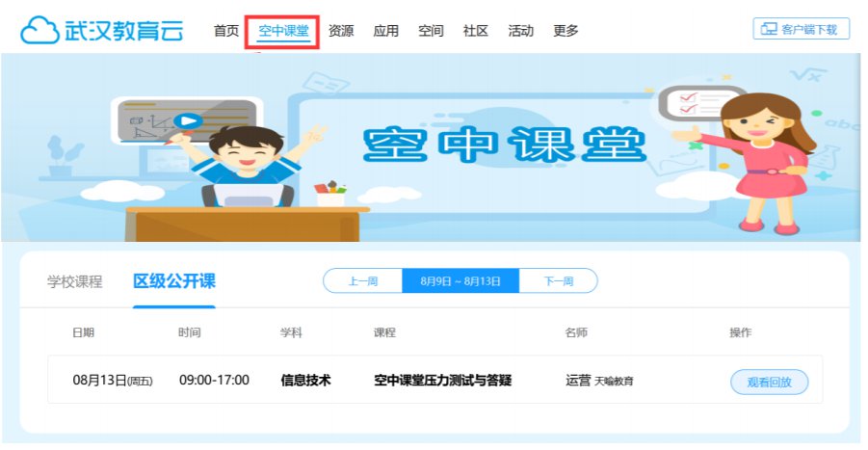This screenshot has height=450, width=868.
Task: Select the 空中课堂 navigation tab
Action: (x=283, y=31)
